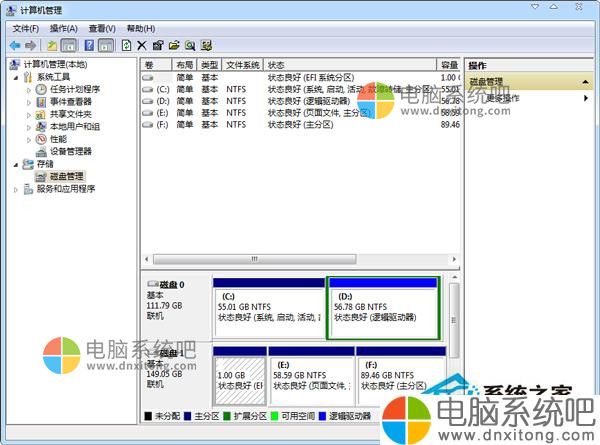Select the 1.00 GB EFI partition block
Screen dimensions: 600x445
(240, 377)
